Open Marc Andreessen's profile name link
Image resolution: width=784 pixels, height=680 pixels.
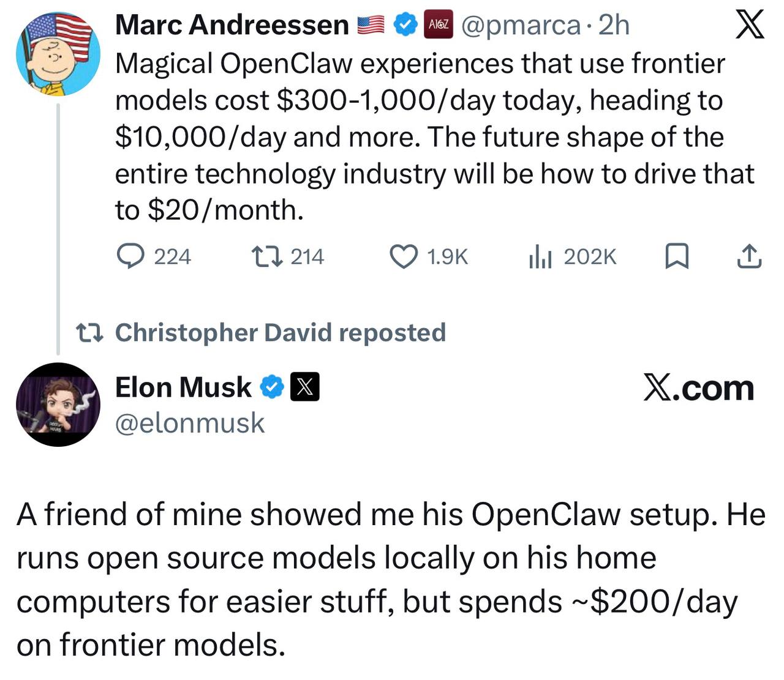232,25
